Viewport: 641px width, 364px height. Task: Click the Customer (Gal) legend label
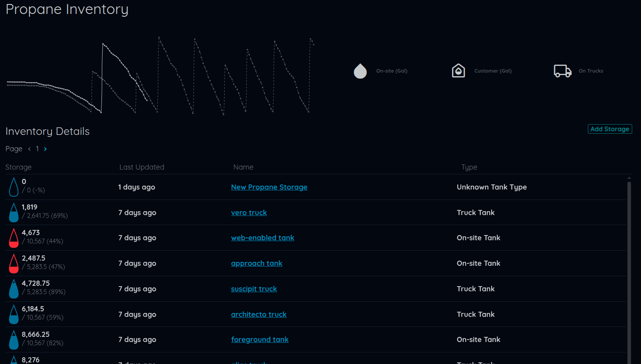[x=493, y=71]
